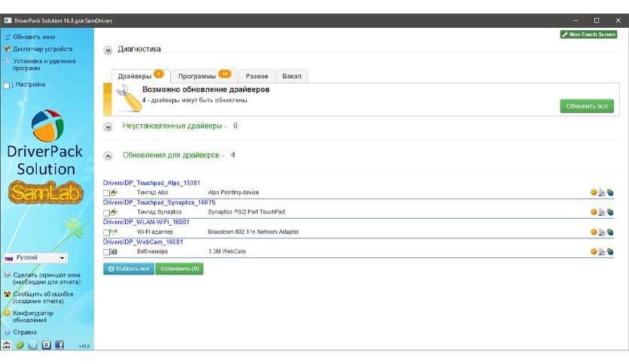Image resolution: width=629 pixels, height=364 pixels.
Task: Open the Drivers\DP_WLAN-WiFi_16081 link
Action: [146, 222]
